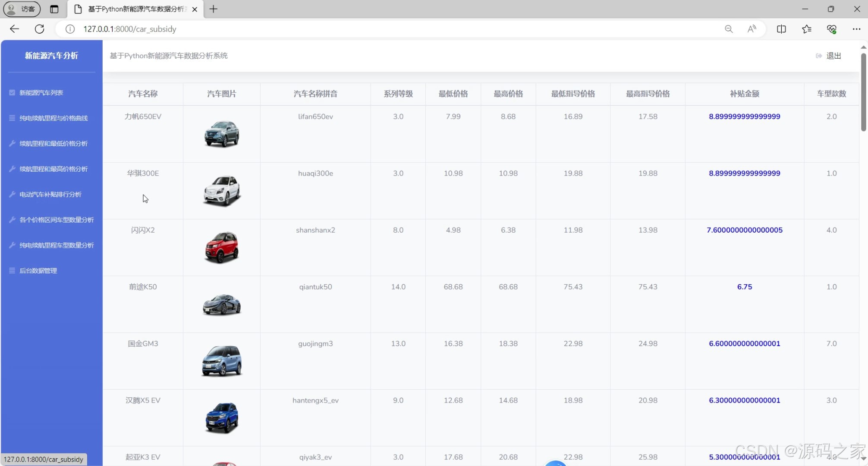This screenshot has height=466, width=868.
Task: Open browser settings and more menu
Action: click(x=856, y=29)
